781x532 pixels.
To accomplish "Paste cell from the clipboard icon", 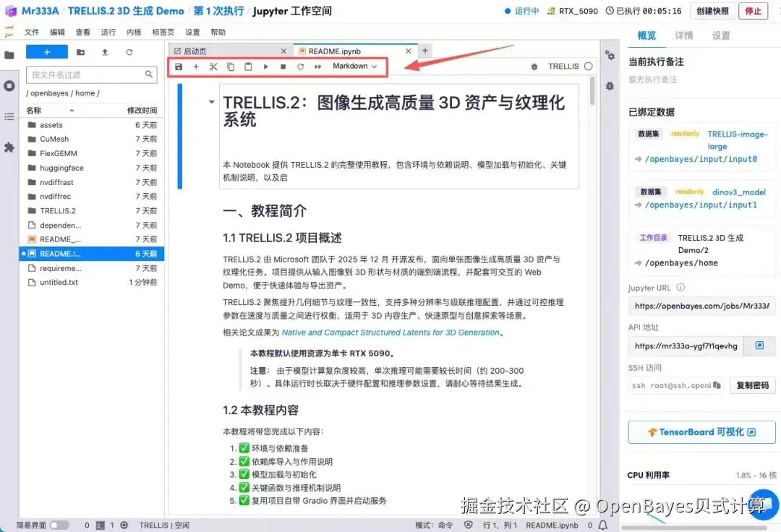I will 248,66.
